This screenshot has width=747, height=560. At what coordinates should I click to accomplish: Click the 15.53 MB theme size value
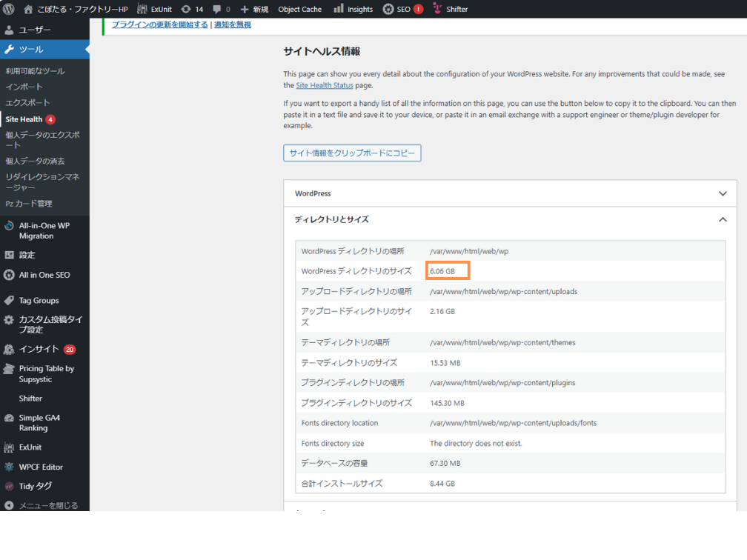[445, 363]
